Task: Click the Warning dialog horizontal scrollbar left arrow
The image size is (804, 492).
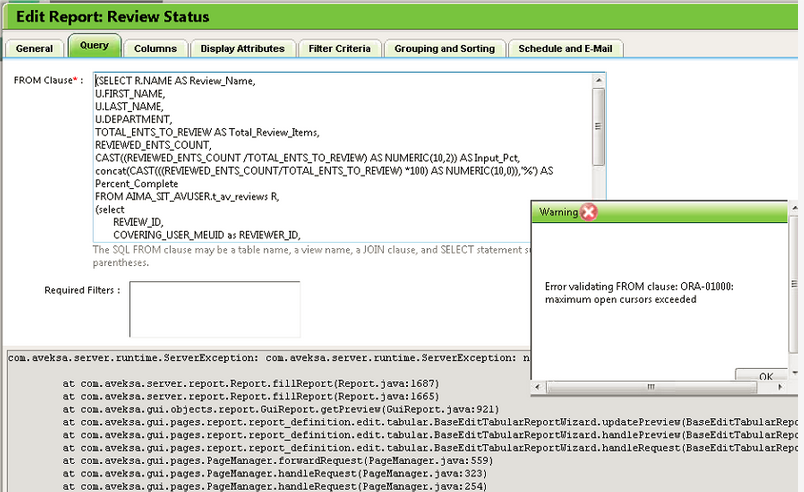Action: (x=538, y=387)
